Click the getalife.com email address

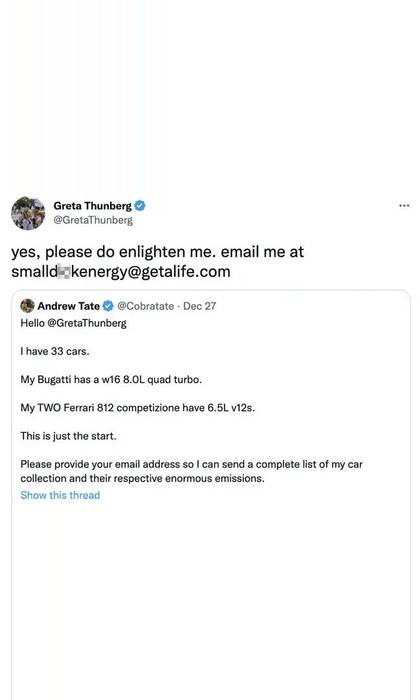coord(121,271)
